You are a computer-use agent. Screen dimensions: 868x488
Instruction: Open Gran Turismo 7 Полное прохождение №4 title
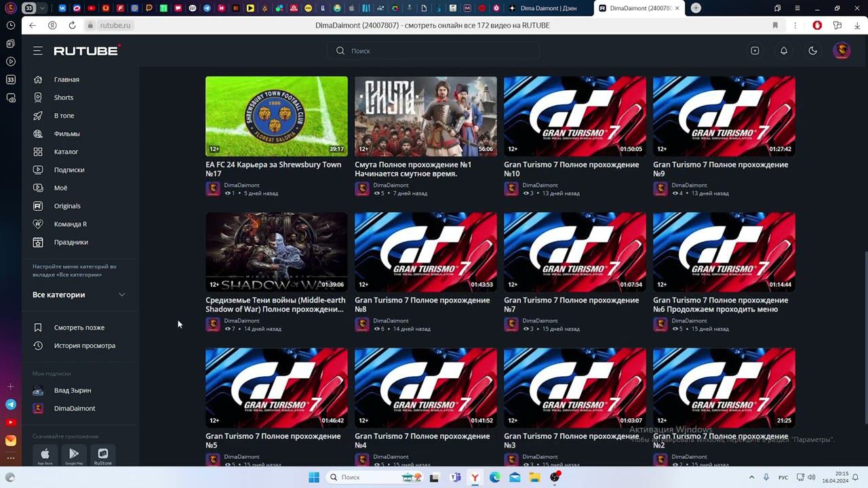coord(422,441)
